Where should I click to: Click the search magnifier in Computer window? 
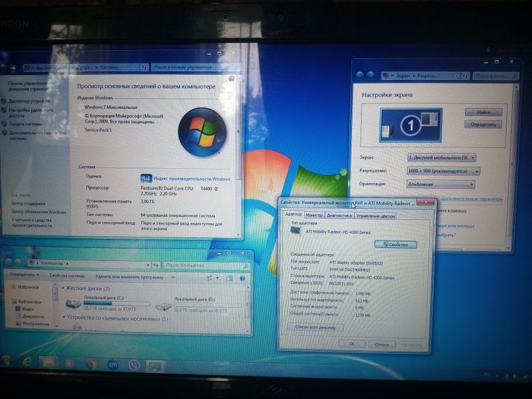point(246,266)
